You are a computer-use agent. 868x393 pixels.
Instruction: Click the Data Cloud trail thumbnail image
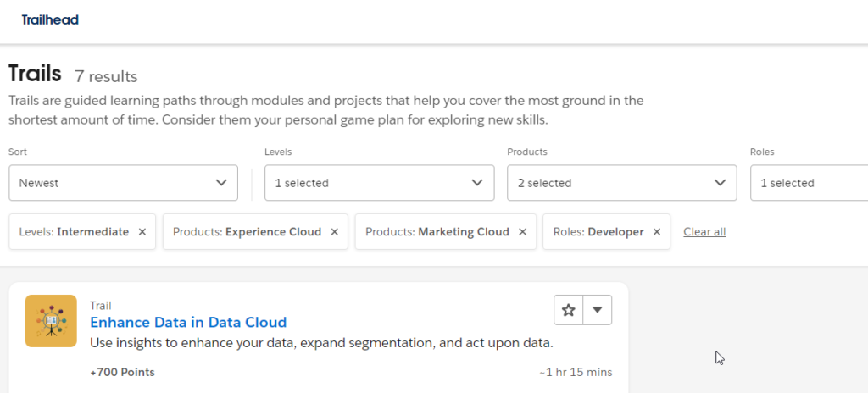(x=51, y=320)
